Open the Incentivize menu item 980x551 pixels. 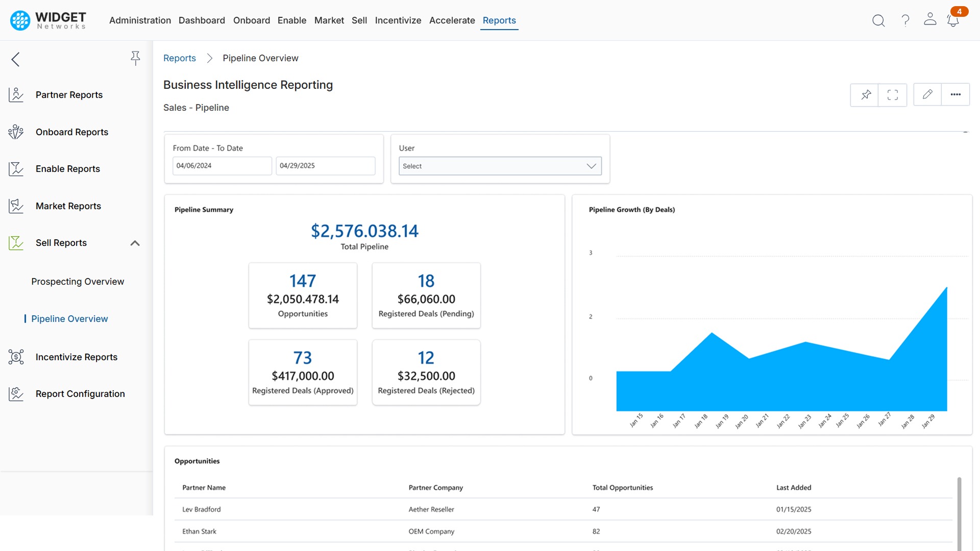pos(398,20)
